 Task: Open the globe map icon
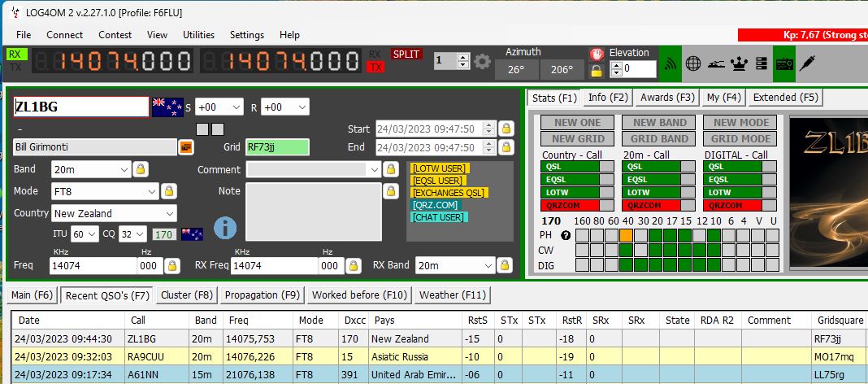pyautogui.click(x=693, y=63)
